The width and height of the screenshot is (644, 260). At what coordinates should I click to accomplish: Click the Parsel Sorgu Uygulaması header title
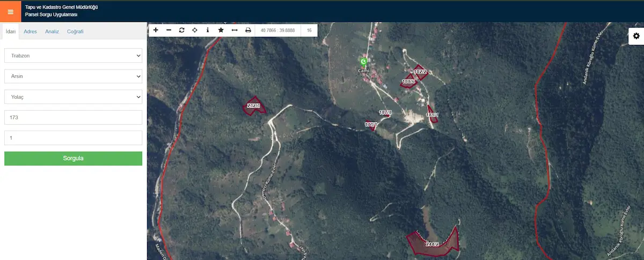(52, 15)
